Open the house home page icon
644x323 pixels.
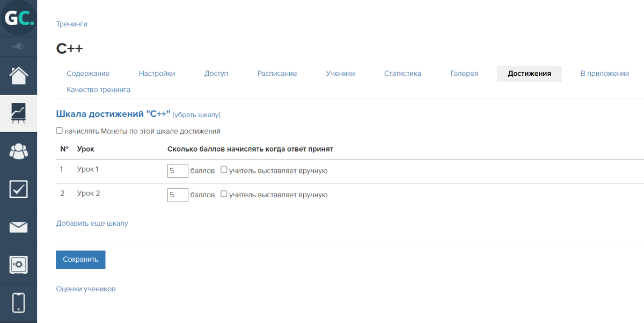pyautogui.click(x=18, y=75)
